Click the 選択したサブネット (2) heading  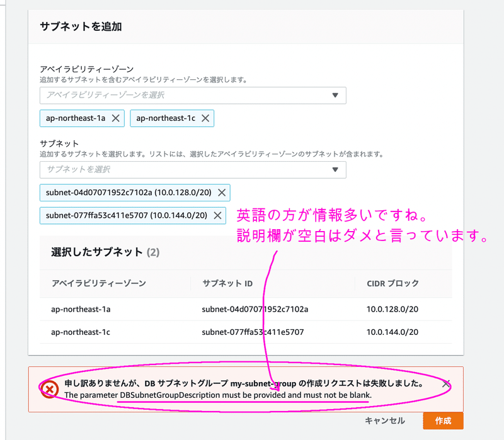[105, 252]
